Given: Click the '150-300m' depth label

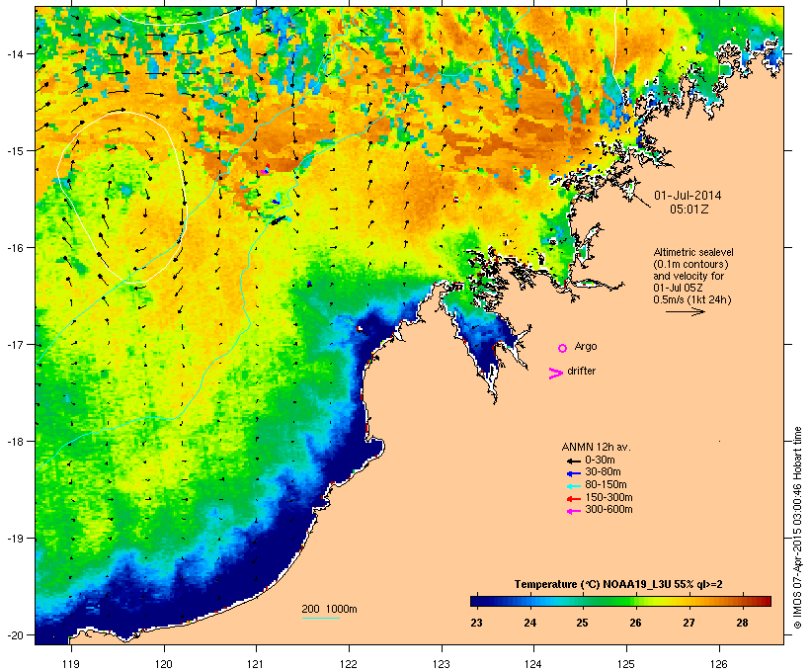Looking at the screenshot, I should click(x=608, y=497).
